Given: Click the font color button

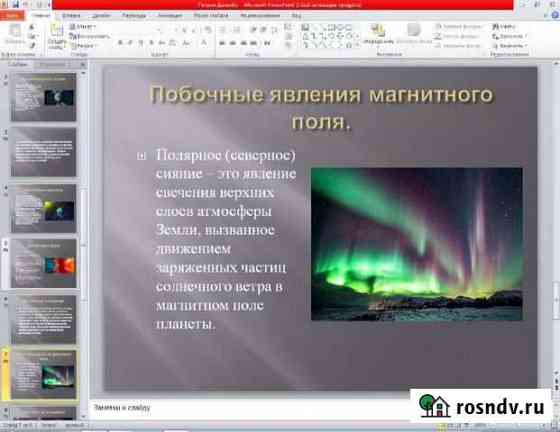Looking at the screenshot, I should point(204,43).
